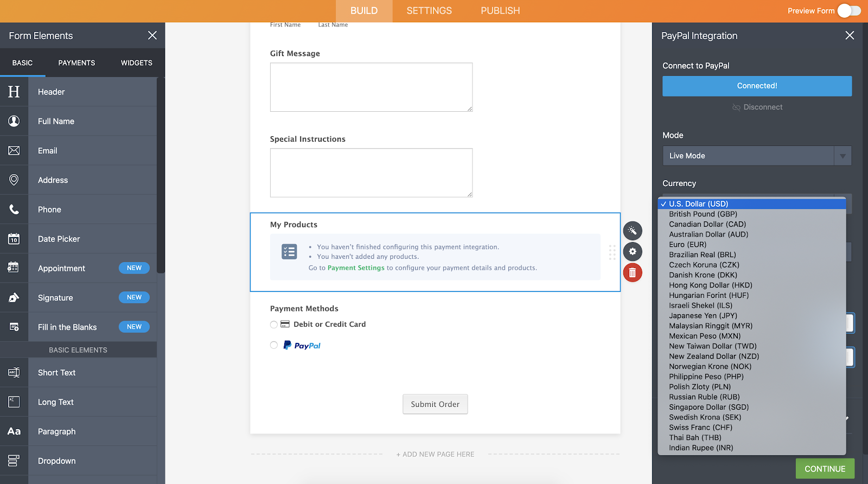This screenshot has width=868, height=484.
Task: Click the Fill in the Blanks icon
Action: [14, 327]
